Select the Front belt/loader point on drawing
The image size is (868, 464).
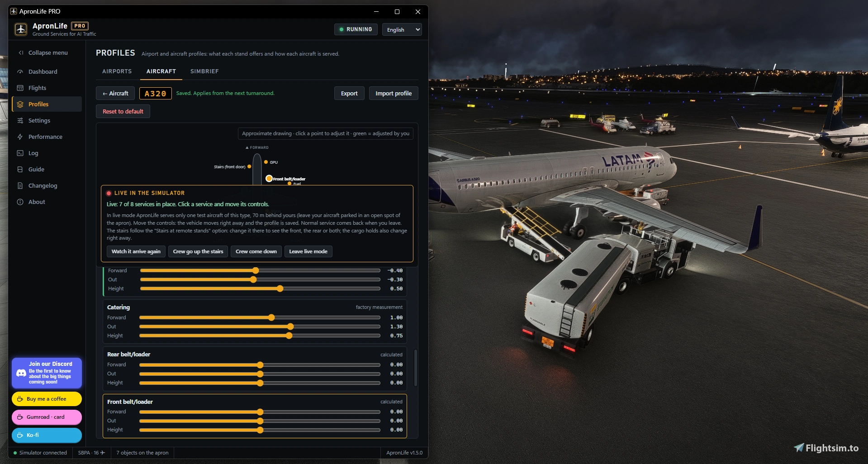(269, 178)
